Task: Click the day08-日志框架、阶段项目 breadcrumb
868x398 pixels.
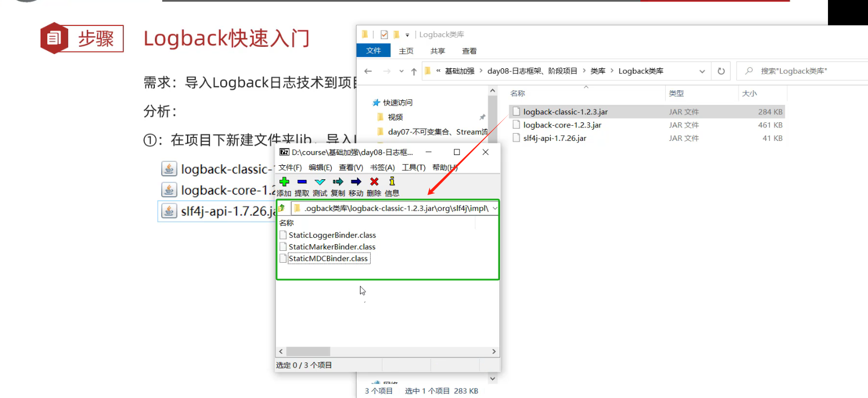Action: [x=532, y=71]
